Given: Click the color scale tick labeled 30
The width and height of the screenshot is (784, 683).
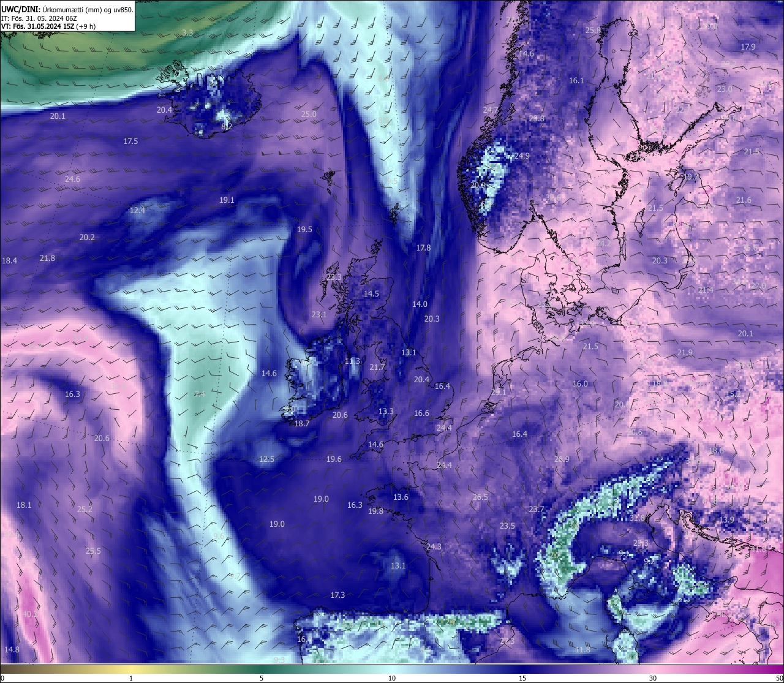Looking at the screenshot, I should [653, 678].
